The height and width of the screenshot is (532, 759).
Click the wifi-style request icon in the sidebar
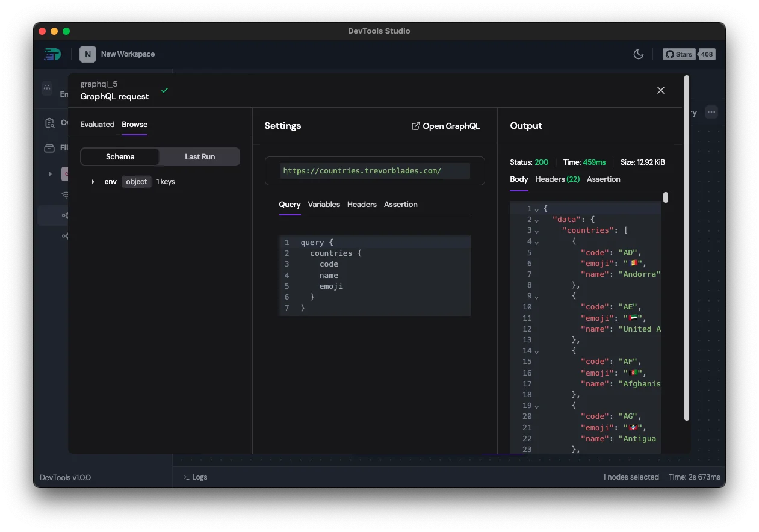point(65,195)
